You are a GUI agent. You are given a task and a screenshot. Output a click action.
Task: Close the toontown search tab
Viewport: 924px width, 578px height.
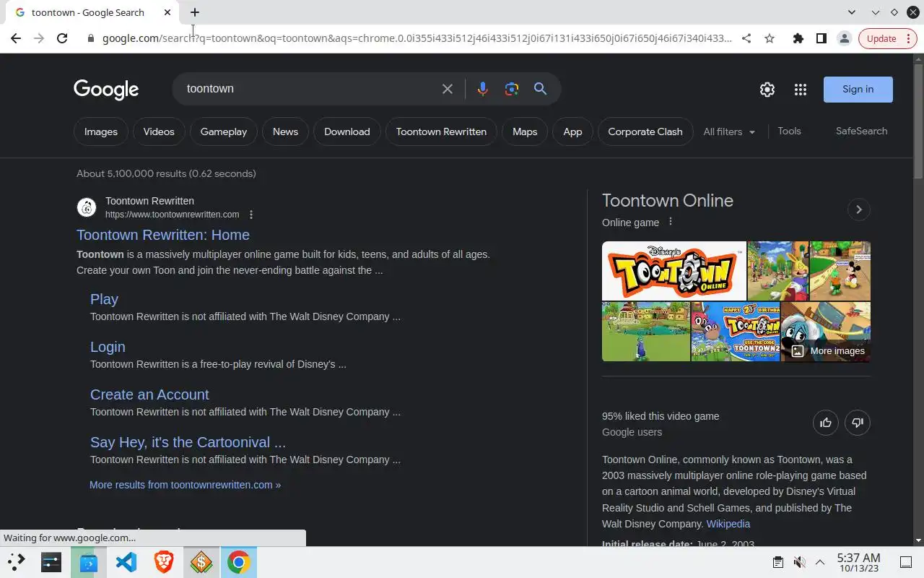(x=167, y=12)
